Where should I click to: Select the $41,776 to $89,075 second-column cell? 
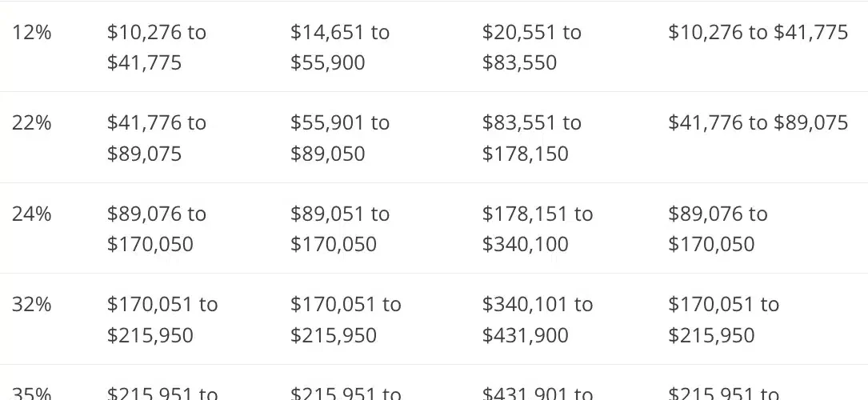[x=157, y=138]
